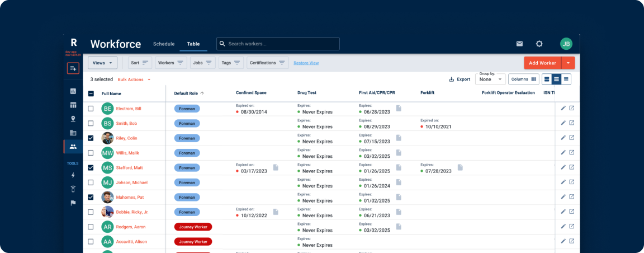This screenshot has width=644, height=253.
Task: Edit Stafford, Matt with pencil icon
Action: click(563, 167)
